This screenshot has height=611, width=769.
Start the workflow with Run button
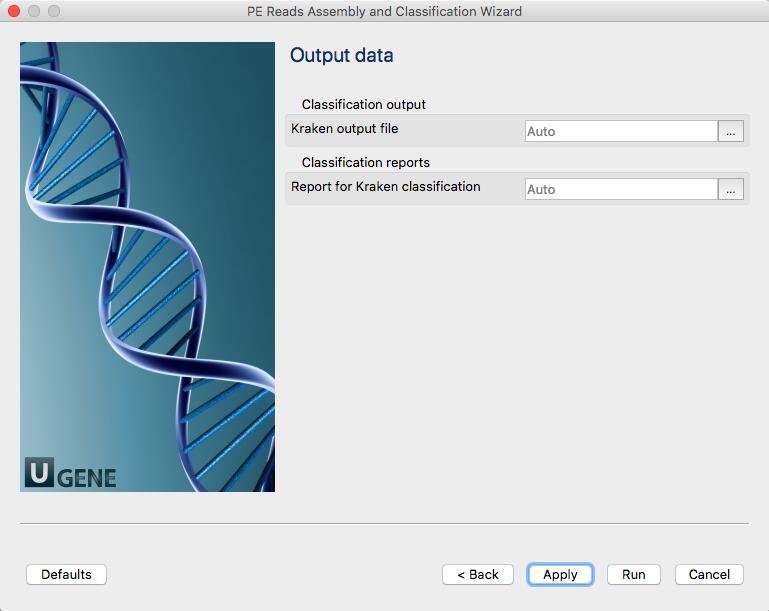634,574
